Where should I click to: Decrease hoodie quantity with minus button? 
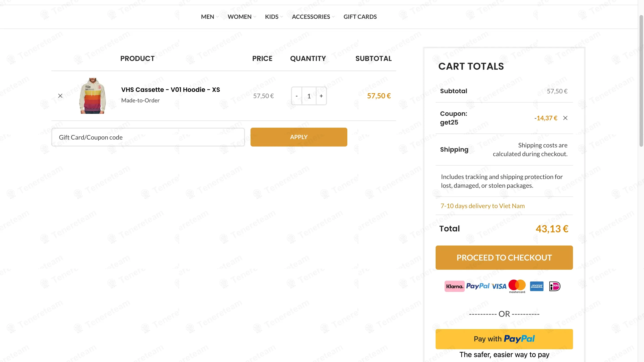[297, 96]
